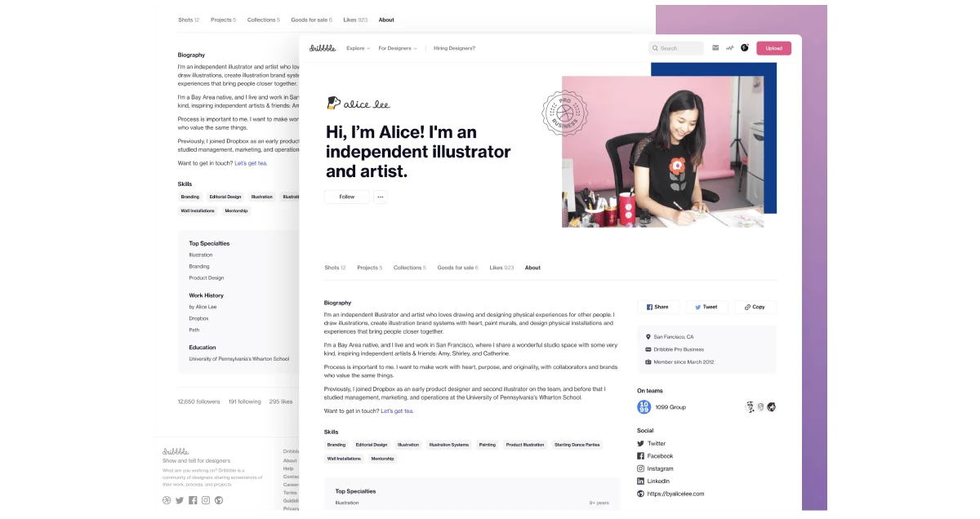980x519 pixels.
Task: Click Dribbble Pro Business text in info box
Action: pos(679,349)
